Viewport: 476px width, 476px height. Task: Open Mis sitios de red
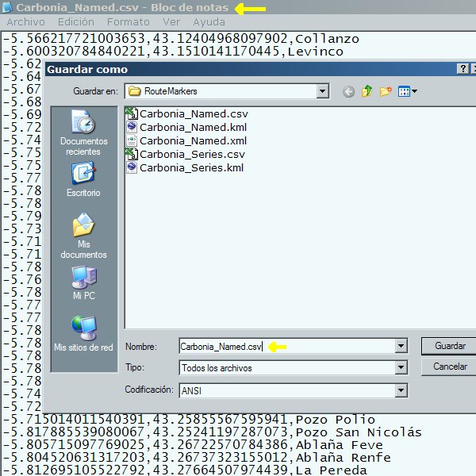(83, 334)
